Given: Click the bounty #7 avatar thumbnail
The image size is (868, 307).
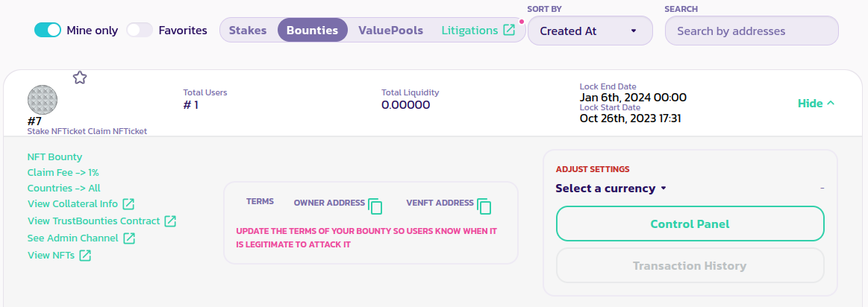Looking at the screenshot, I should coord(43,100).
